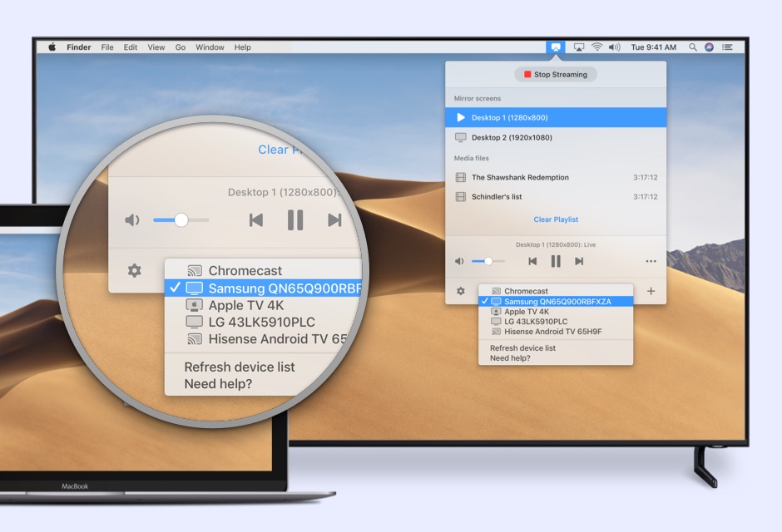782x532 pixels.
Task: Open the Go menu in the menu bar
Action: (x=181, y=47)
